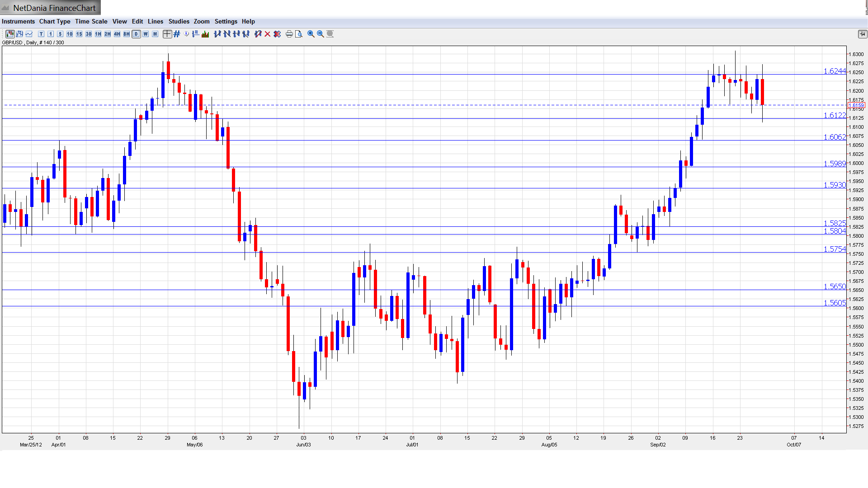This screenshot has height=488, width=868.
Task: Click the price data points icon
Action: click(195, 34)
